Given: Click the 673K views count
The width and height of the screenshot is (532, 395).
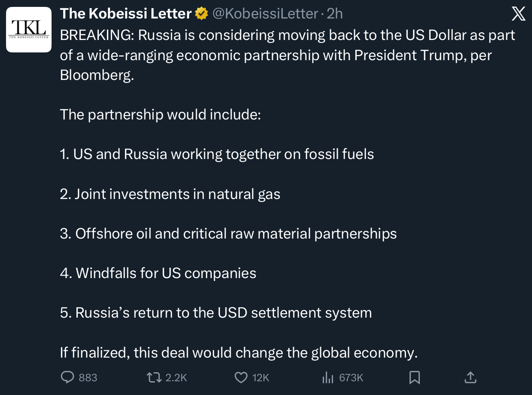Looking at the screenshot, I should 351,378.
